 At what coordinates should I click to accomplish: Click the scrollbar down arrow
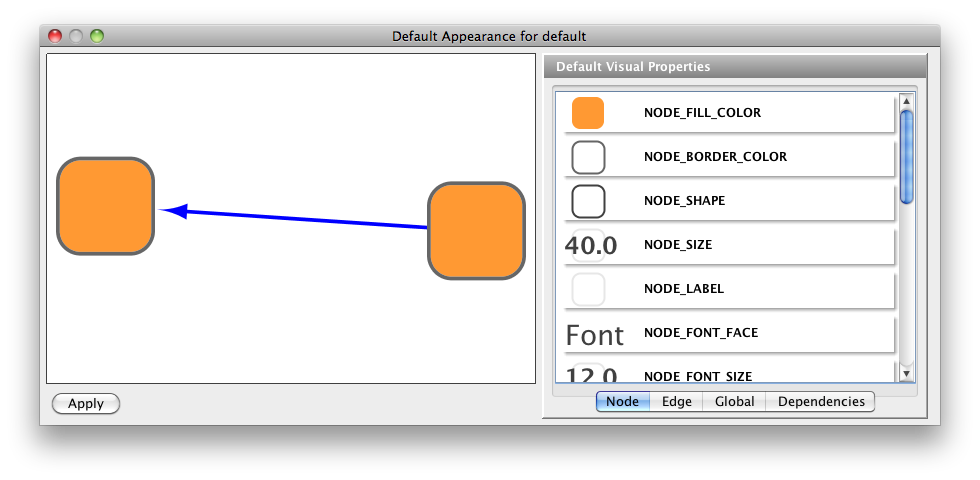(906, 373)
